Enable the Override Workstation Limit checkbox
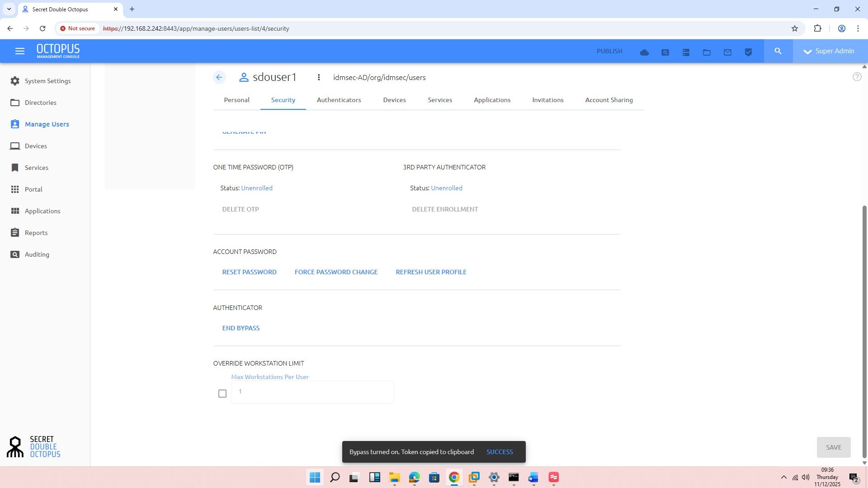 (222, 394)
